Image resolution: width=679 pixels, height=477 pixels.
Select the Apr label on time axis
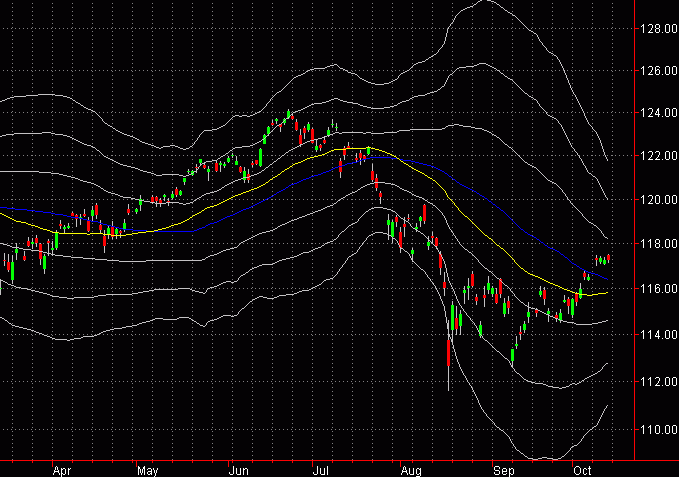tap(61, 471)
